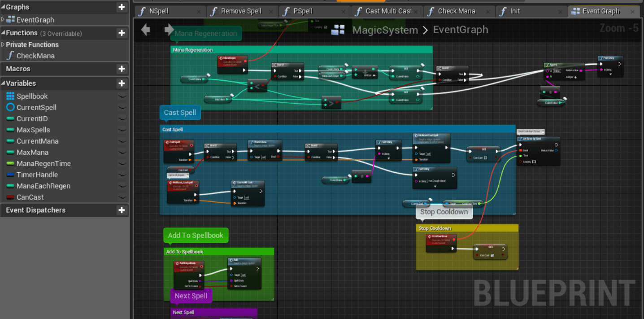Image resolution: width=644 pixels, height=319 pixels.
Task: Click the function icon next to CheckMana
Action: [x=10, y=56]
